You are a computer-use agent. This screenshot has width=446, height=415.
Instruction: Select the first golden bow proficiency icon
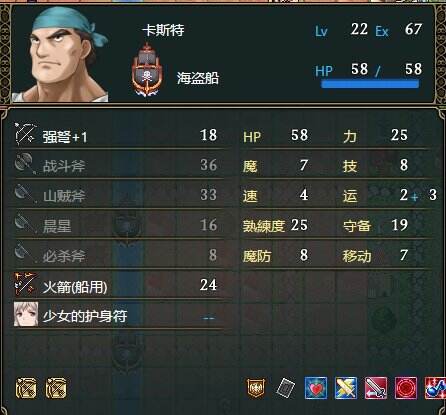point(26,388)
